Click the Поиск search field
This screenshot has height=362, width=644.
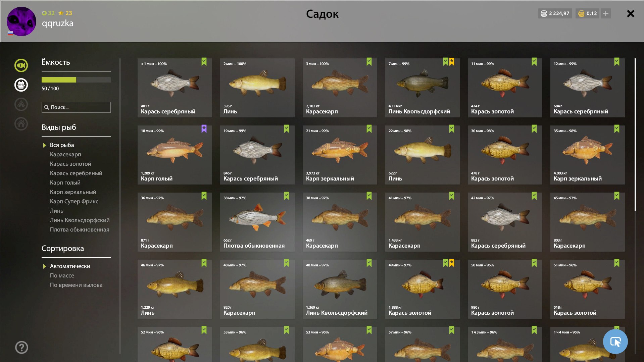click(x=76, y=107)
